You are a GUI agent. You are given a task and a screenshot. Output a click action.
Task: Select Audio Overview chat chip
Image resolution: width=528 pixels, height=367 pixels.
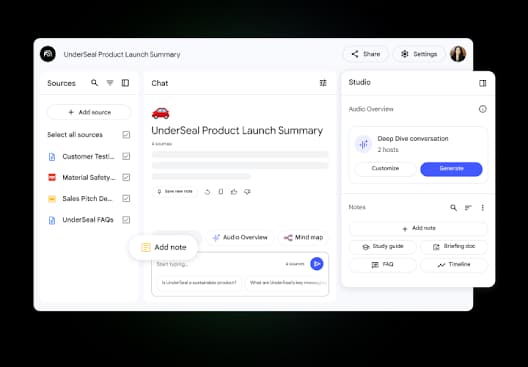240,237
